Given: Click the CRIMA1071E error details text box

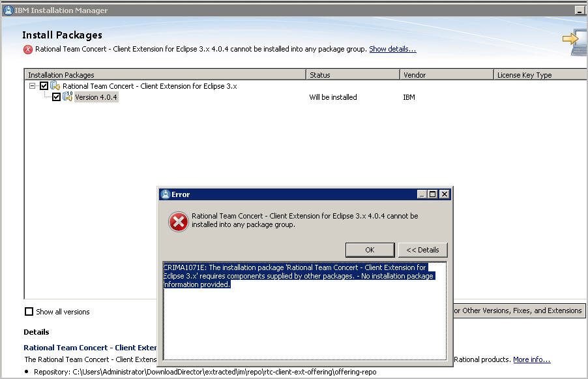Looking at the screenshot, I should pos(305,311).
